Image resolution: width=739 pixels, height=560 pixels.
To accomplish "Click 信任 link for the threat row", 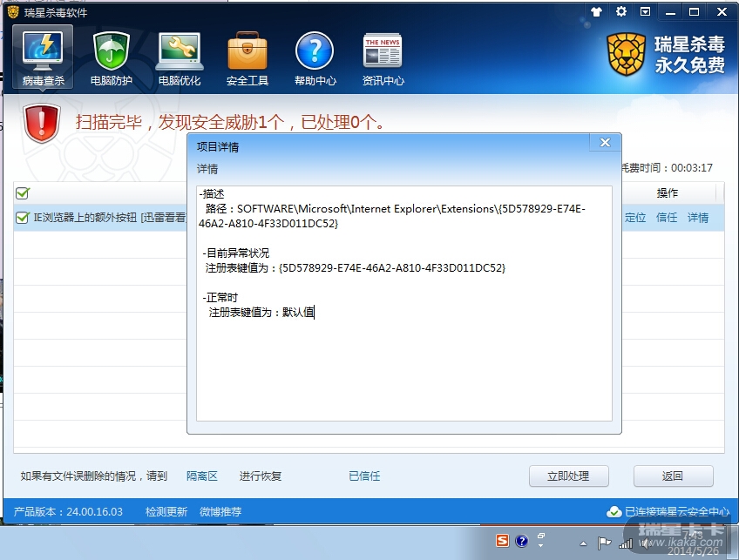I will (667, 218).
